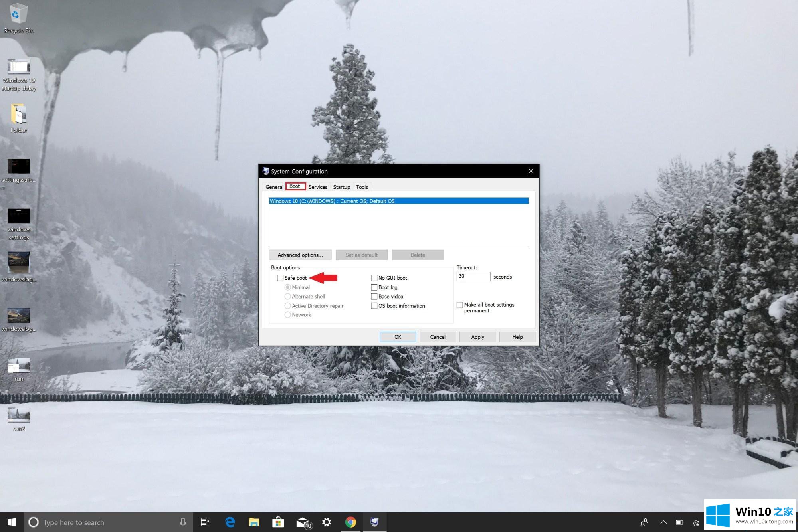This screenshot has width=798, height=532.
Task: Open Microsoft Edge browser from taskbar
Action: [229, 522]
